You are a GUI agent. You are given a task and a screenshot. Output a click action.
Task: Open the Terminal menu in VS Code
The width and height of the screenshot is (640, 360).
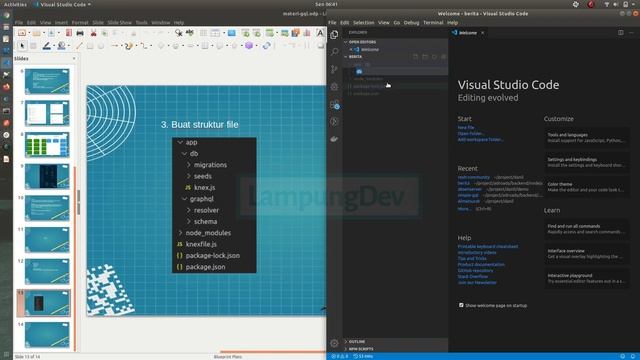tap(433, 23)
